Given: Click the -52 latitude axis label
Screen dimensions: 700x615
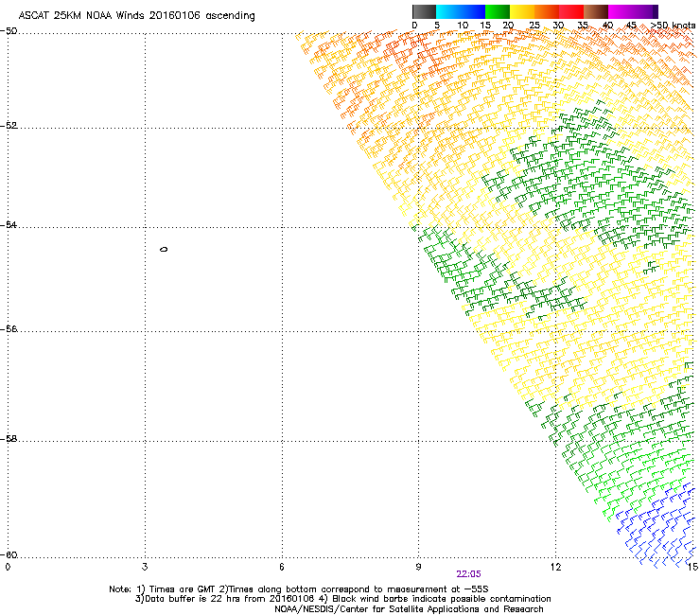Looking at the screenshot, I should pos(9,126).
